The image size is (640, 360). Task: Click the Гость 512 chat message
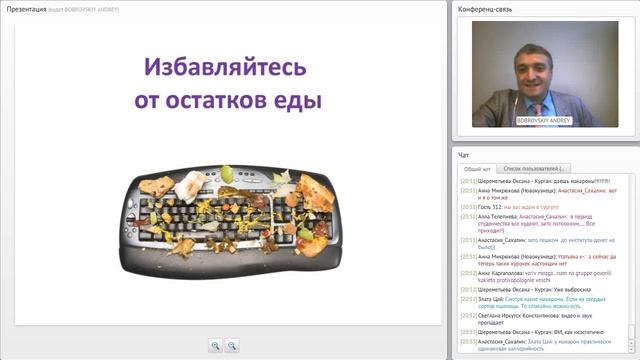pyautogui.click(x=509, y=207)
